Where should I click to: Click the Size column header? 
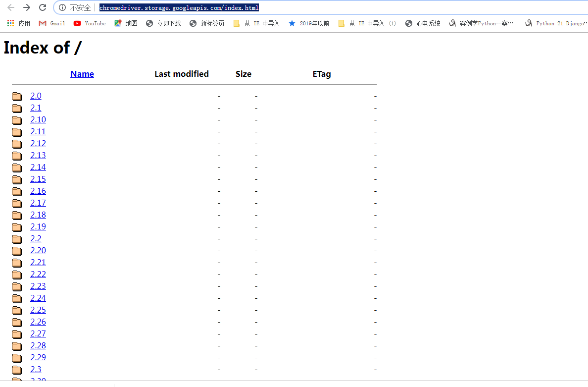[x=244, y=74]
